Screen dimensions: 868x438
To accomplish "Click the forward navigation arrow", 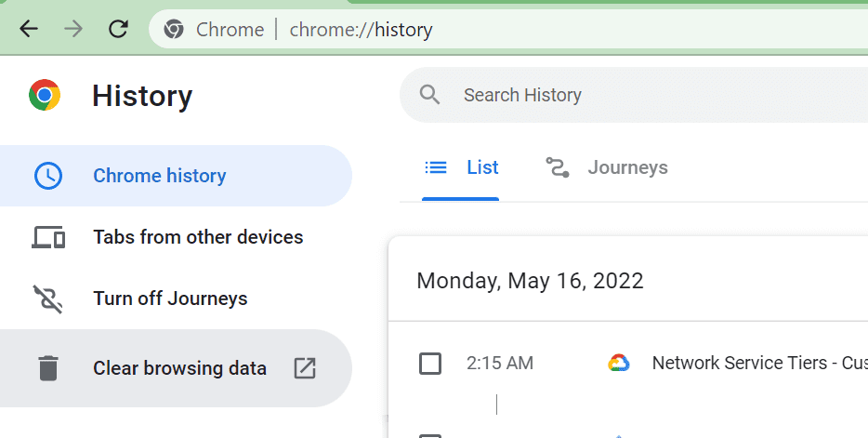I will pyautogui.click(x=73, y=29).
